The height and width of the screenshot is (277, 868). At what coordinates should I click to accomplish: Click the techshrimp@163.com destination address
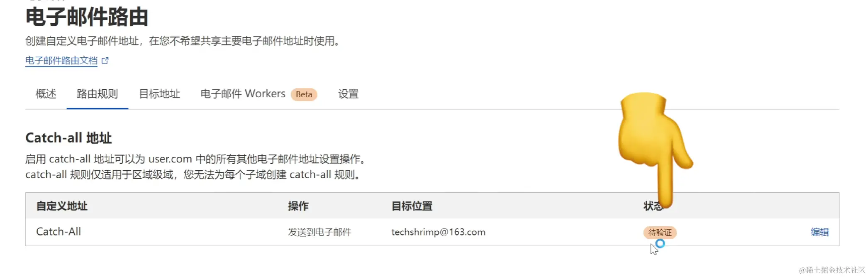tap(438, 232)
